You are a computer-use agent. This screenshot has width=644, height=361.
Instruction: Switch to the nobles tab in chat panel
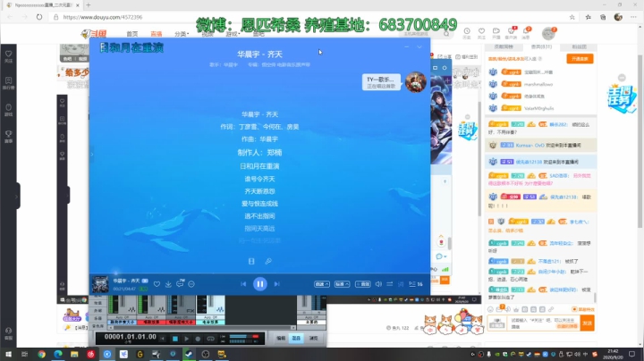pyautogui.click(x=541, y=46)
